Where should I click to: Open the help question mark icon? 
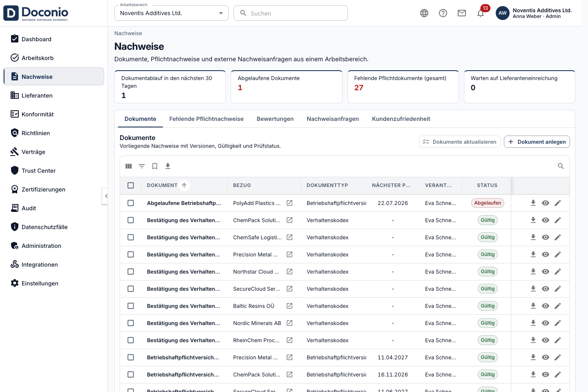pyautogui.click(x=443, y=13)
